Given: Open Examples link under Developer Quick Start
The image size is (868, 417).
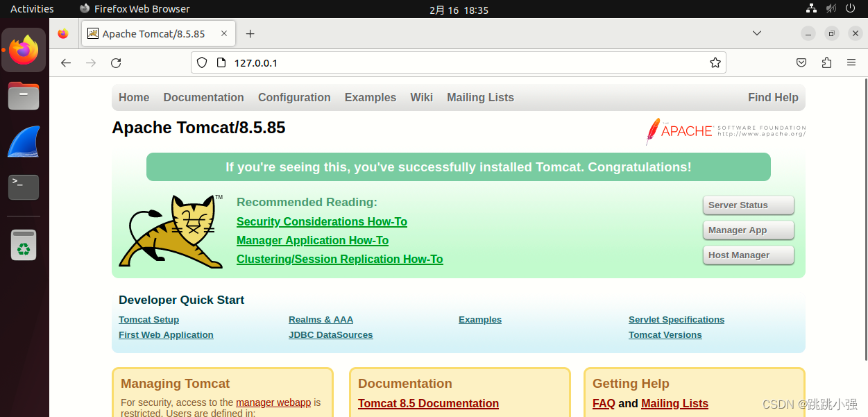Looking at the screenshot, I should coord(480,320).
